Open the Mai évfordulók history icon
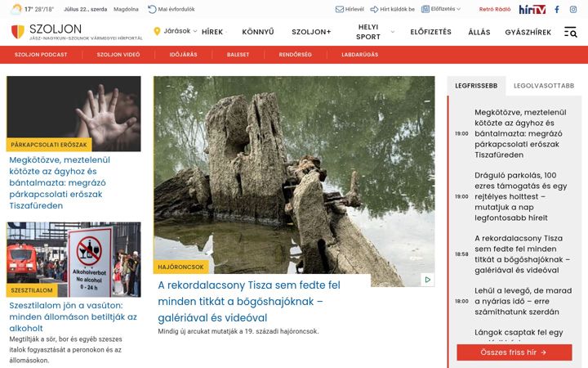Viewport: 588px width, 368px height. pos(152,9)
